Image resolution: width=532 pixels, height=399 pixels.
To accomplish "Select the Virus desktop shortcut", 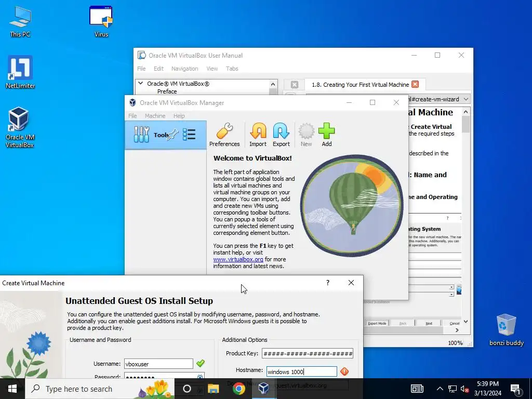I will click(101, 22).
